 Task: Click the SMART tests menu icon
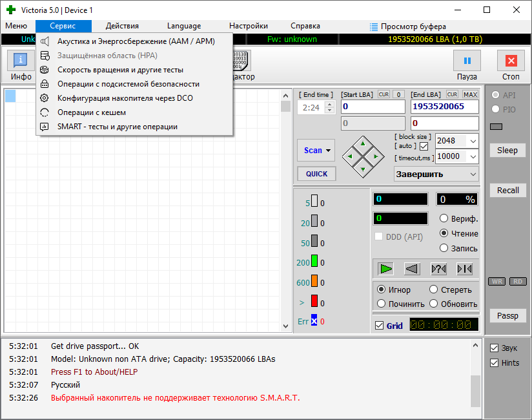click(x=45, y=127)
